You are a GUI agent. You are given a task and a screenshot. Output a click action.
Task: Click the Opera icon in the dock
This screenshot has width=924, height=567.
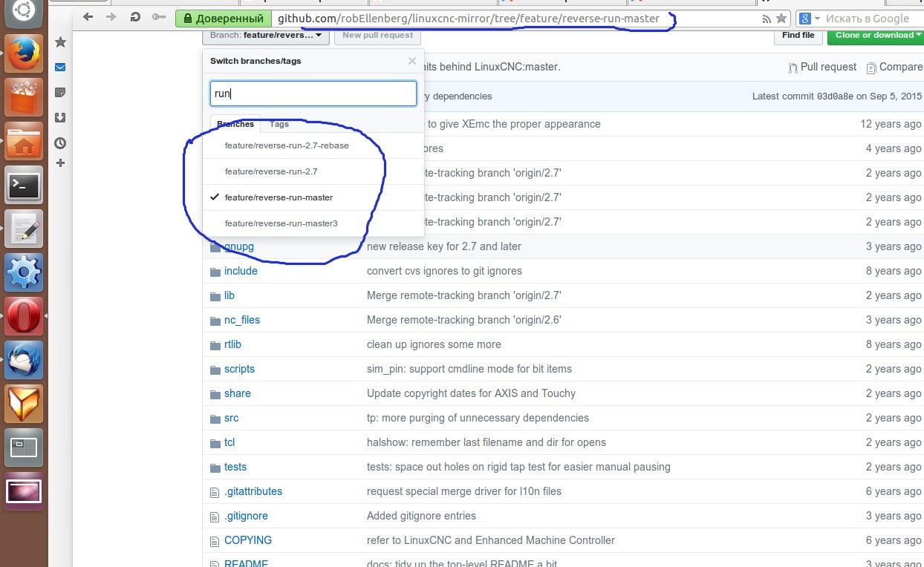click(24, 317)
